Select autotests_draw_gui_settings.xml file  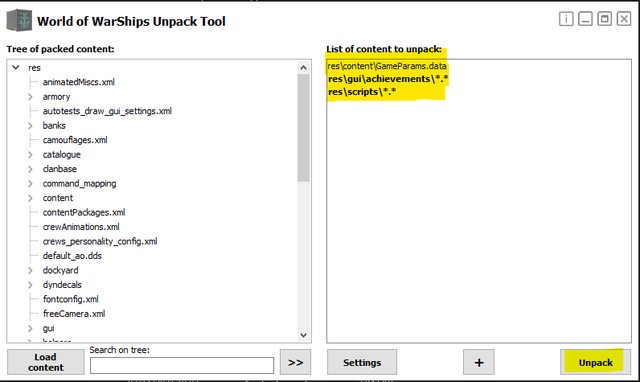point(107,111)
